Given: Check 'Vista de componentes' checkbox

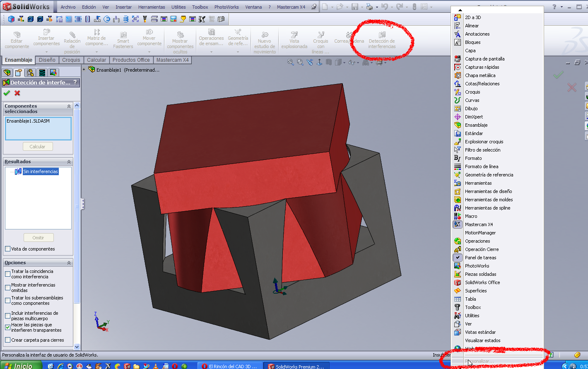Looking at the screenshot, I should 7,249.
